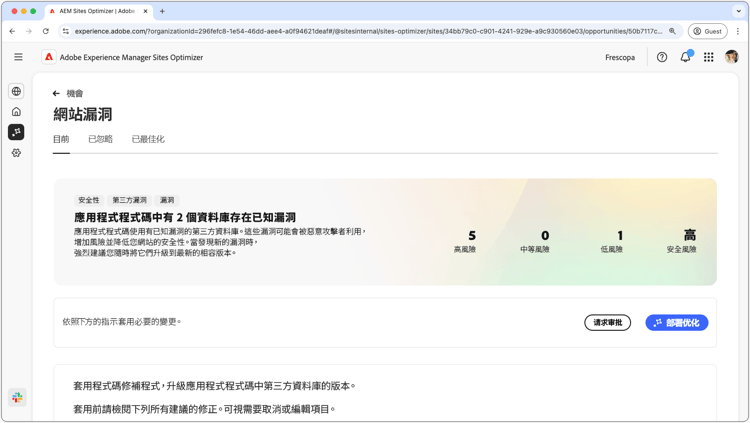Select the AEM Sites Optimizer browser tab
Image resolution: width=750 pixels, height=423 pixels.
click(99, 11)
